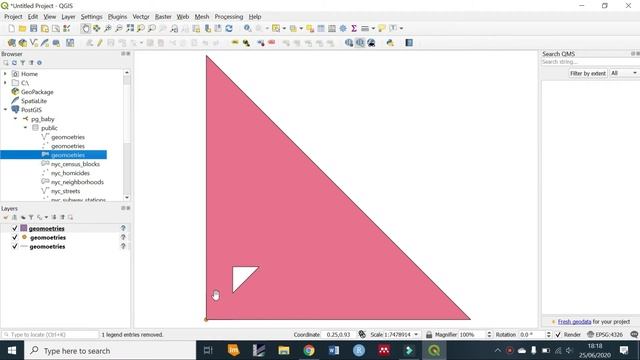This screenshot has height=360, width=640.
Task: Click the purple polygon layer symbol swatch
Action: [x=24, y=228]
